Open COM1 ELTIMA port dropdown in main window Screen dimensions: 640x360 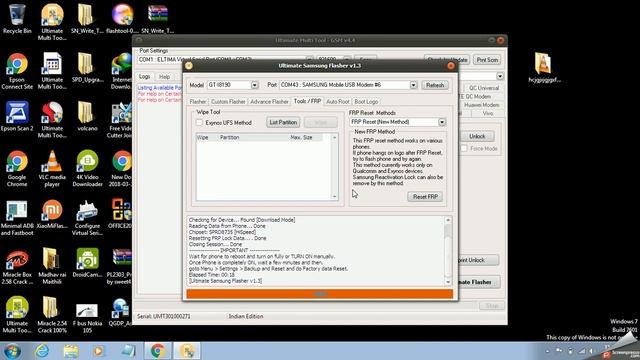(x=310, y=60)
